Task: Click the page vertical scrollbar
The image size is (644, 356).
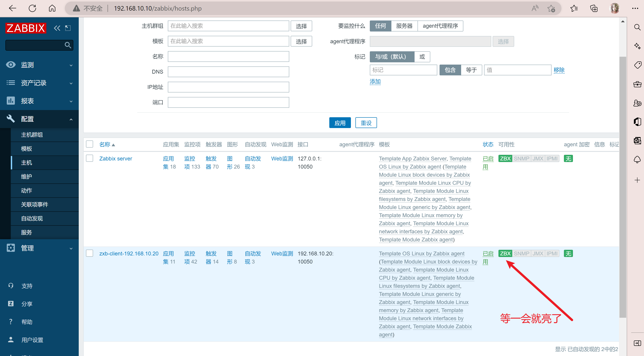Action: coord(623,188)
